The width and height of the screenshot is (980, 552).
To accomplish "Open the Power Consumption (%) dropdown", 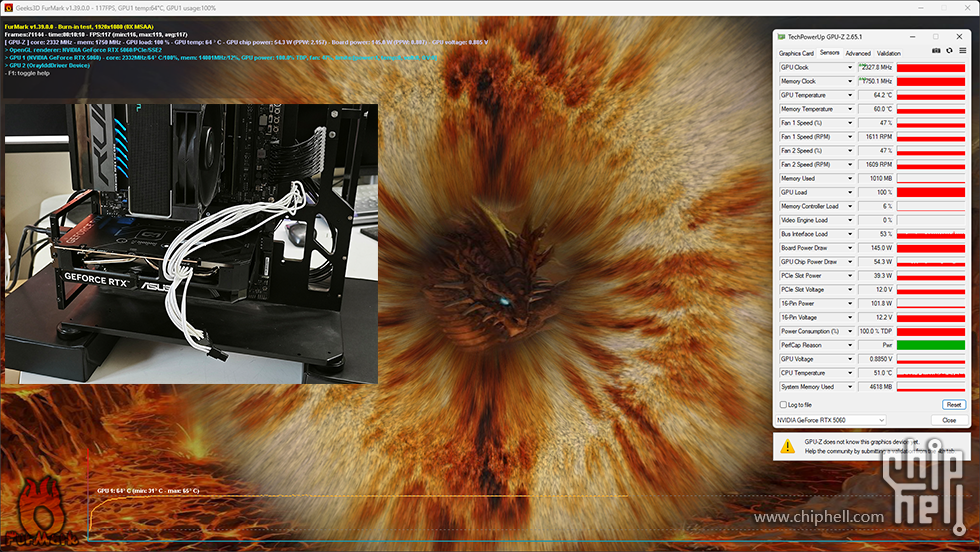I will (849, 331).
